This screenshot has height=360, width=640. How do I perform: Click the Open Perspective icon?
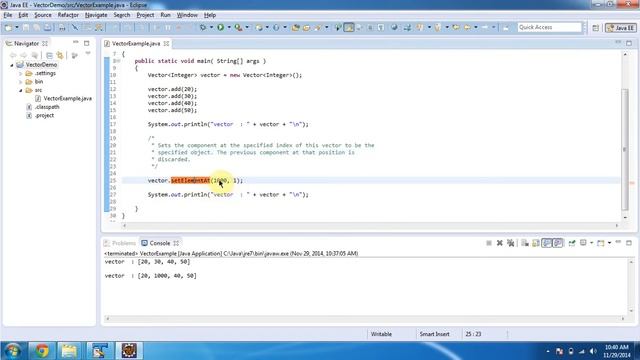596,28
